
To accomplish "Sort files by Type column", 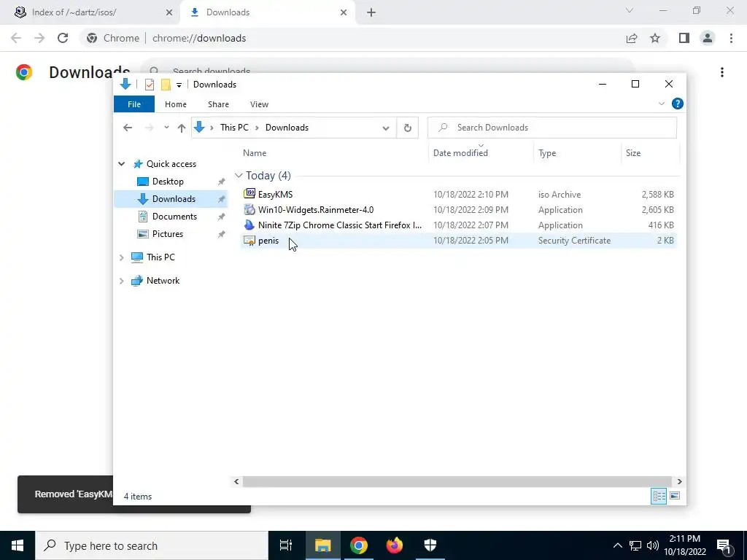I will coord(547,153).
